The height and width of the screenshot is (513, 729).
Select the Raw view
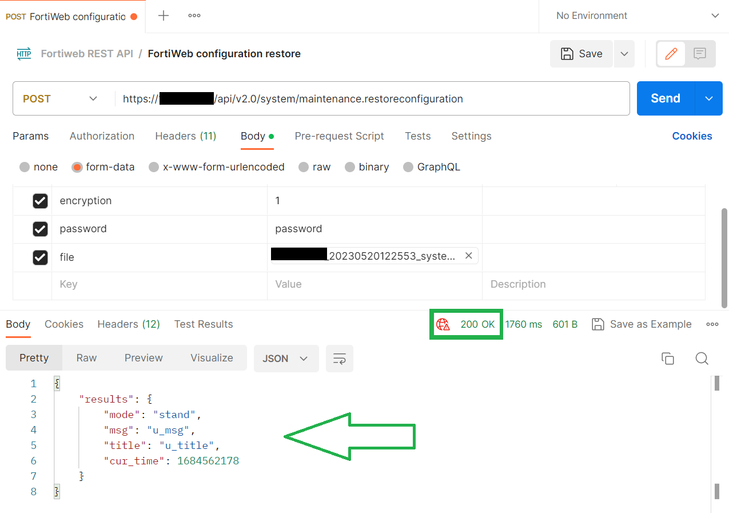click(86, 358)
